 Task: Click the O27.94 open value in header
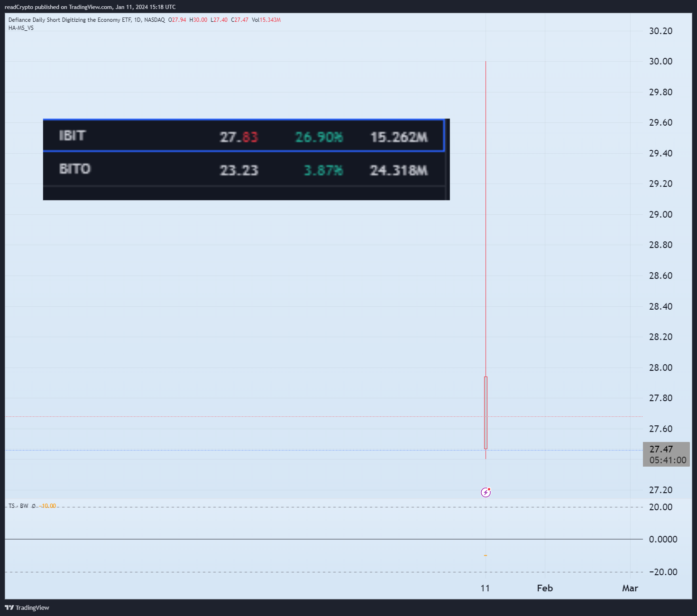pyautogui.click(x=177, y=20)
